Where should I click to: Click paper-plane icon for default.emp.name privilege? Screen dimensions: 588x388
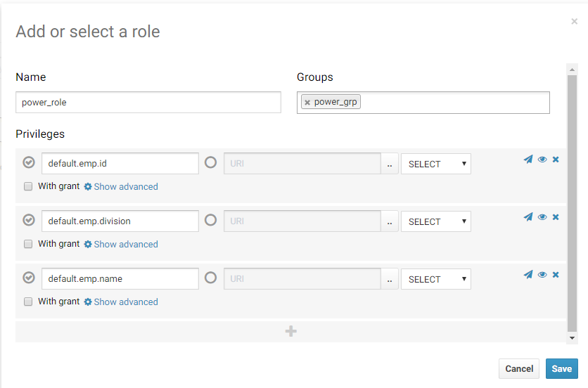[528, 275]
